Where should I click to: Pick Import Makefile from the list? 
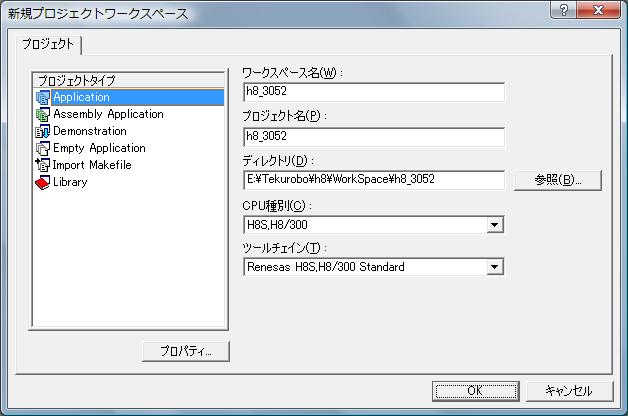92,165
